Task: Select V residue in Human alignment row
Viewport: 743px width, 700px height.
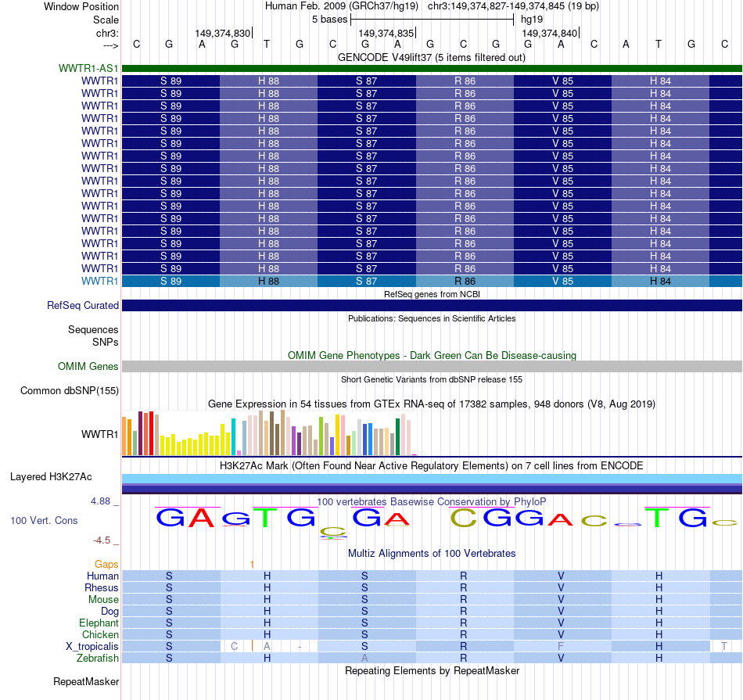Action: click(x=561, y=576)
